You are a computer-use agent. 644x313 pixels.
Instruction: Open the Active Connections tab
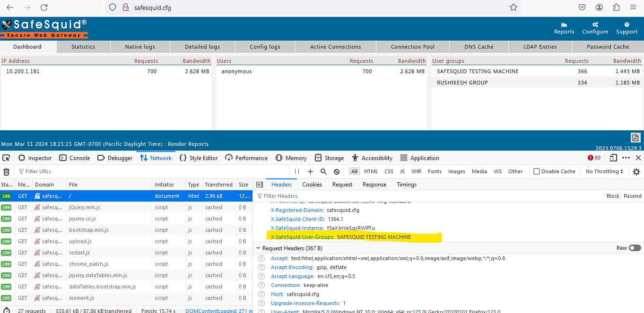[x=336, y=47]
